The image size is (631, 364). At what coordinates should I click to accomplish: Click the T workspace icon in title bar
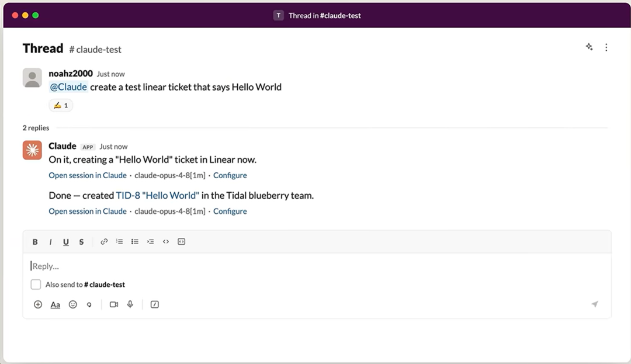pyautogui.click(x=279, y=15)
